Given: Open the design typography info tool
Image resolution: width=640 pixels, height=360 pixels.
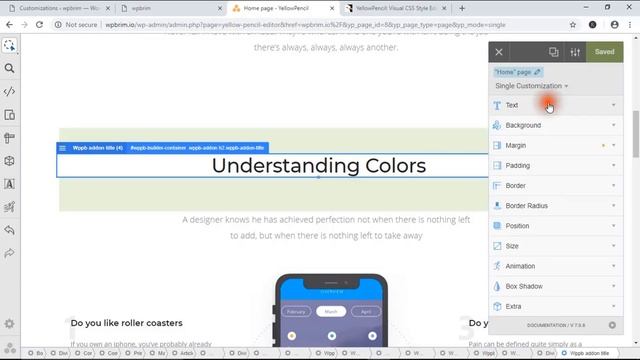Looking at the screenshot, I should pos(9,184).
